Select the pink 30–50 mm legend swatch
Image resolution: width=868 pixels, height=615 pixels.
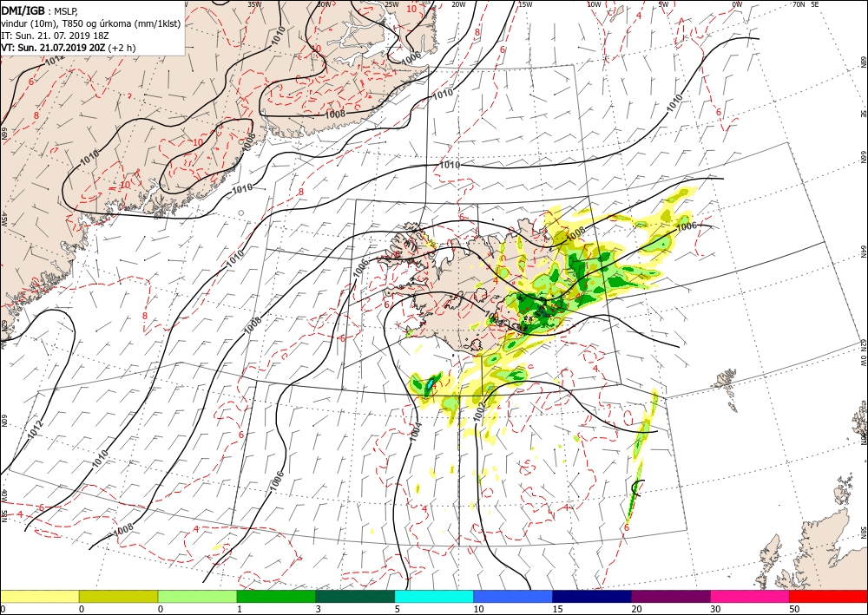[x=750, y=596]
